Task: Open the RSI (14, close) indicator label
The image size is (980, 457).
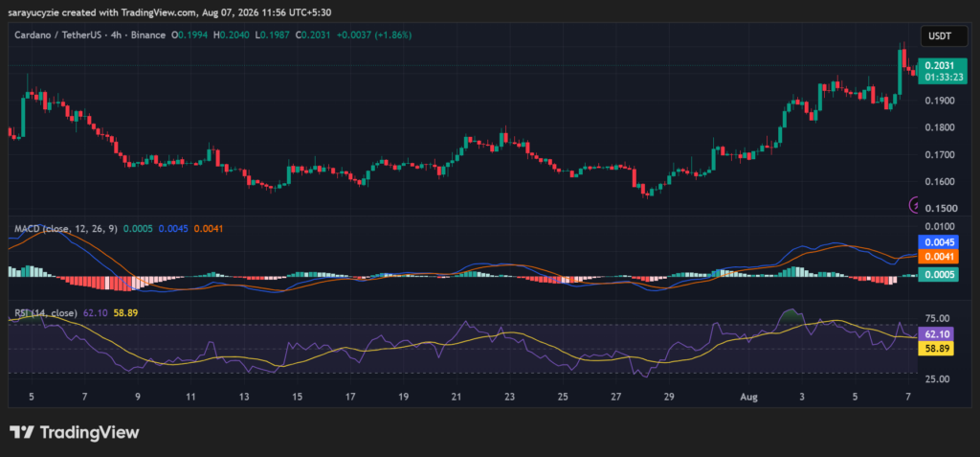Action: (x=47, y=313)
